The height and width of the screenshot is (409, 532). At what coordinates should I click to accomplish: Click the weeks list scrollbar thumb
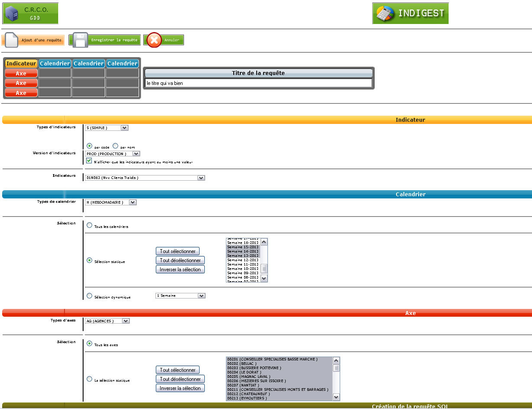point(264,268)
